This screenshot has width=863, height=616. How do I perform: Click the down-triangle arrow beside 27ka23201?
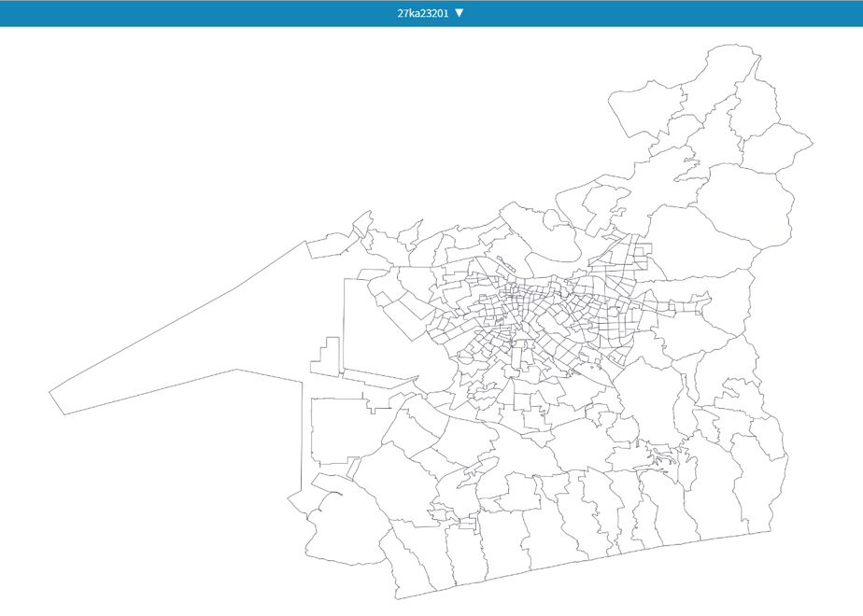(x=460, y=13)
